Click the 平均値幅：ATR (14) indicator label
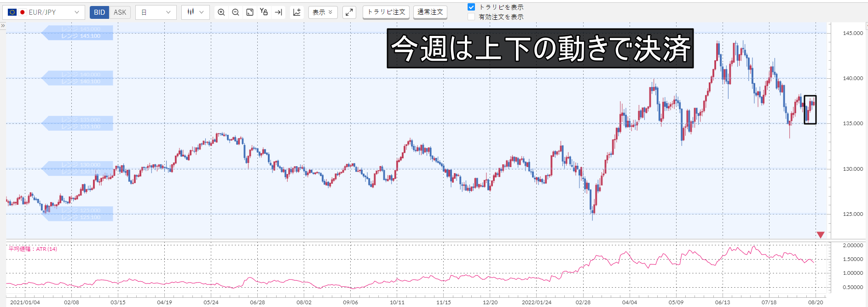 [x=33, y=249]
